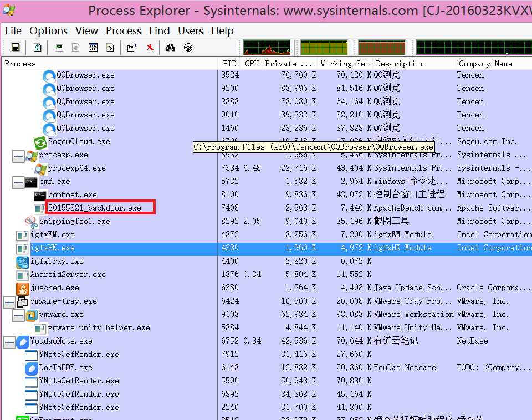Collapse the cmd.exe tree node
This screenshot has width=532, height=420.
(18, 183)
